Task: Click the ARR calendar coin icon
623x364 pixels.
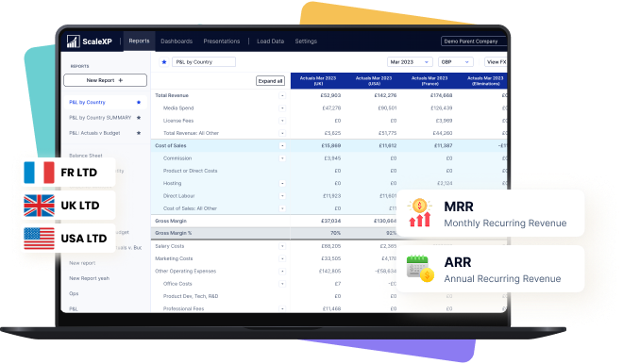Action: tap(419, 269)
